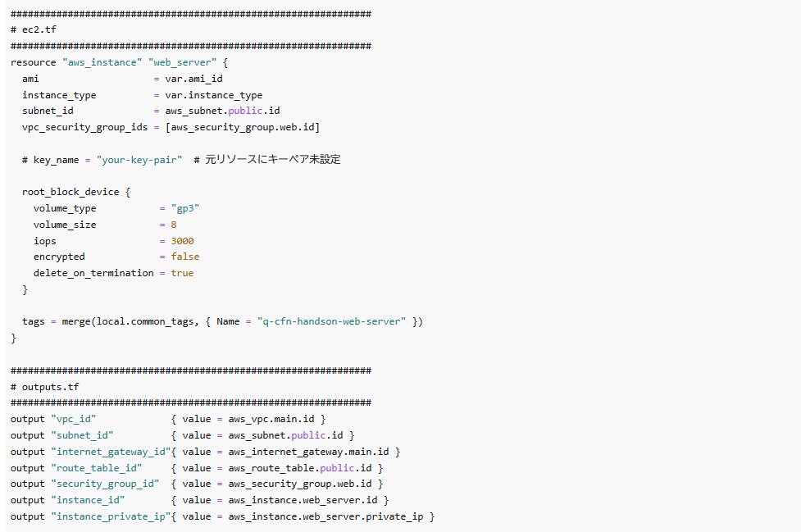Click the iops value '3000'
Image resolution: width=801 pixels, height=532 pixels.
point(182,241)
